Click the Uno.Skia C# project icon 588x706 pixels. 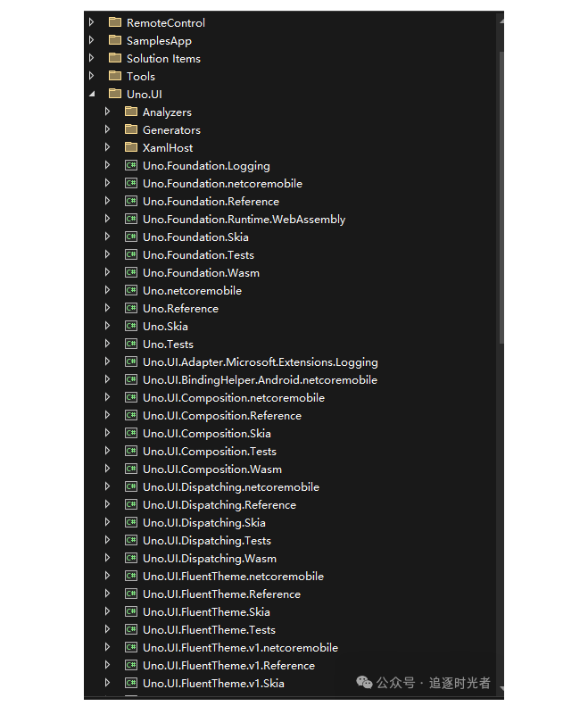[x=130, y=326]
